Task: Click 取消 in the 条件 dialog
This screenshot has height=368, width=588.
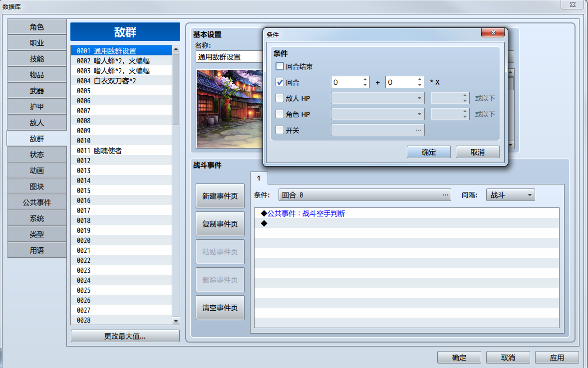Action: 477,152
